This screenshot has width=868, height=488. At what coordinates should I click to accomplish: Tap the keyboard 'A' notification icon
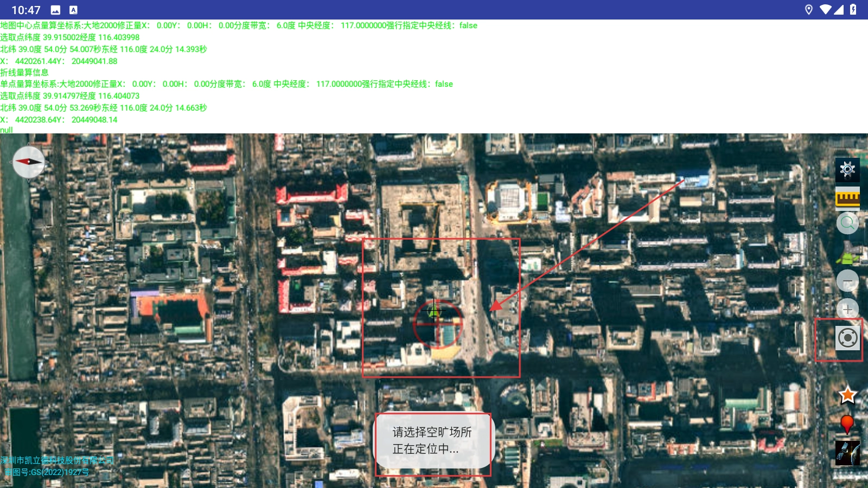74,10
